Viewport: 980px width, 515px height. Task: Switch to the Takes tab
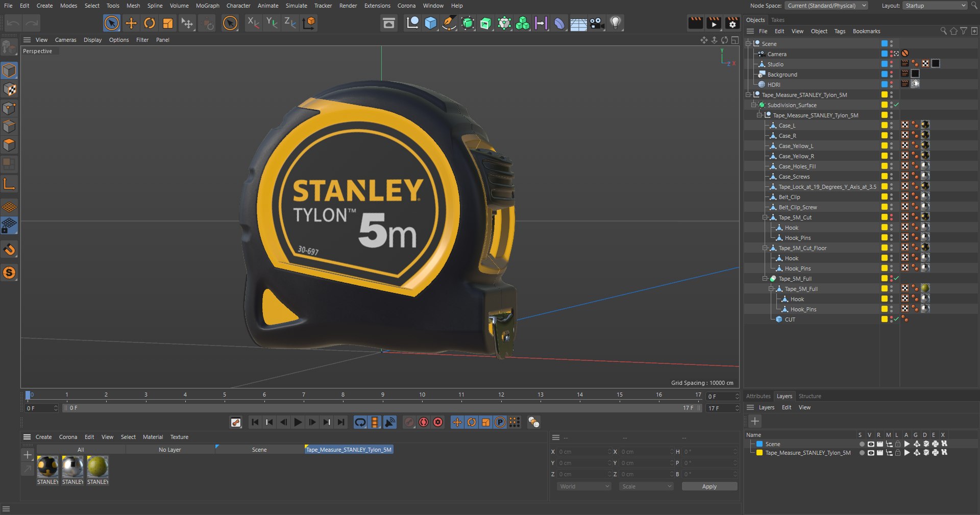click(777, 20)
